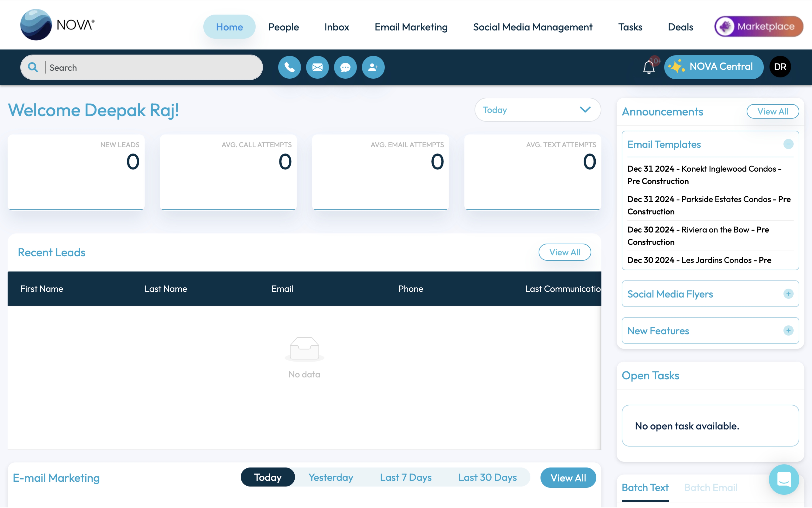Open the Today date range dropdown
Screen dimensions: 812x508
tap(537, 110)
